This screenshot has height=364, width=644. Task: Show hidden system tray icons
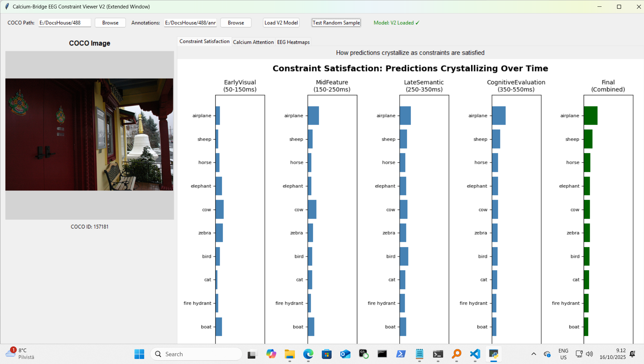pyautogui.click(x=533, y=354)
